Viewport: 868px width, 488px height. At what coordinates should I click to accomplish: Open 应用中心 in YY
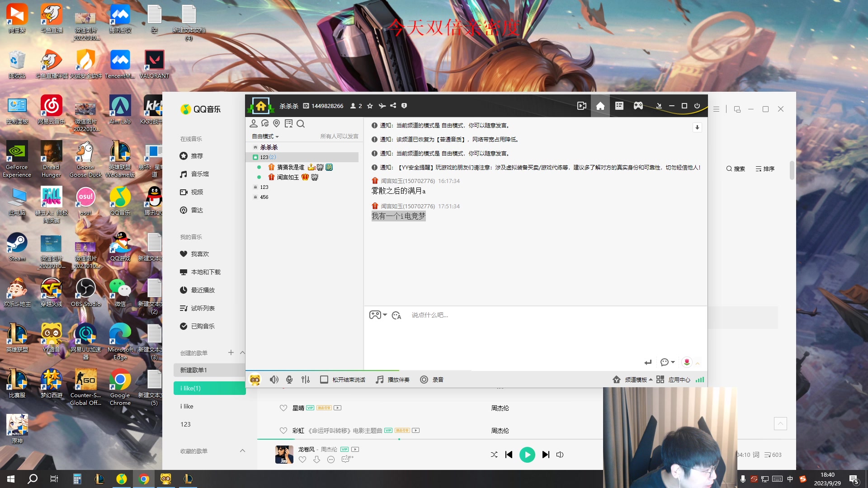pyautogui.click(x=673, y=380)
